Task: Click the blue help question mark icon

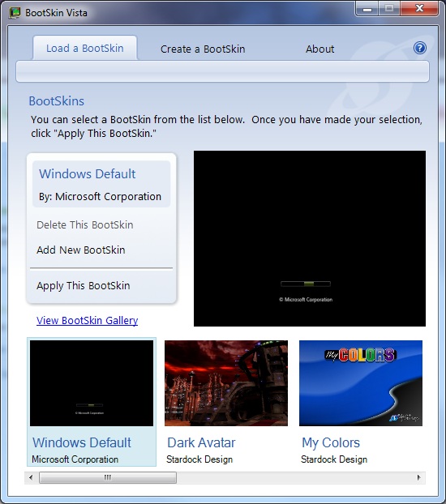Action: (419, 49)
